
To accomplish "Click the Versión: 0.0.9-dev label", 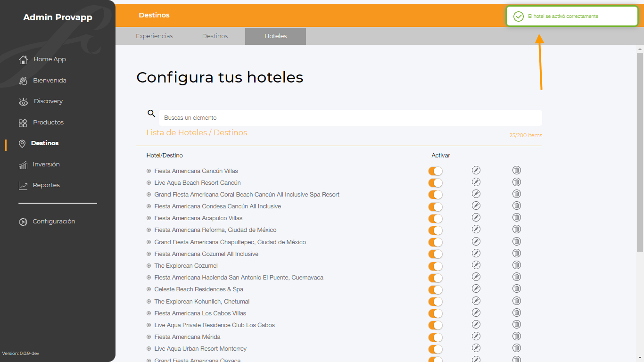I will click(21, 354).
